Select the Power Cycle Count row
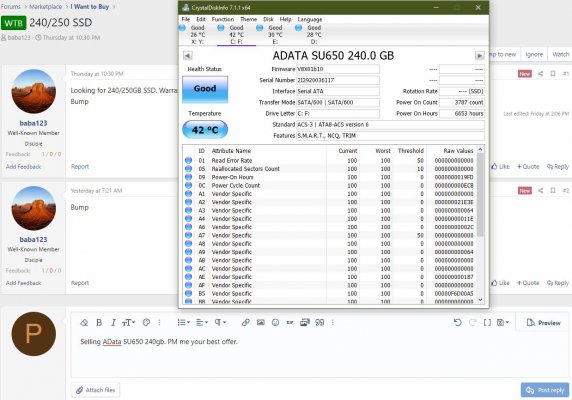Image resolution: width=572 pixels, height=400 pixels. click(x=330, y=186)
